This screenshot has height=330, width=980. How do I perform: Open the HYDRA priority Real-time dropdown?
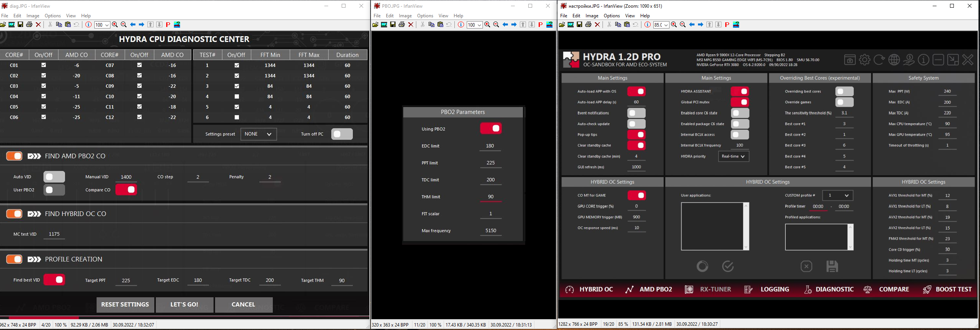click(734, 156)
